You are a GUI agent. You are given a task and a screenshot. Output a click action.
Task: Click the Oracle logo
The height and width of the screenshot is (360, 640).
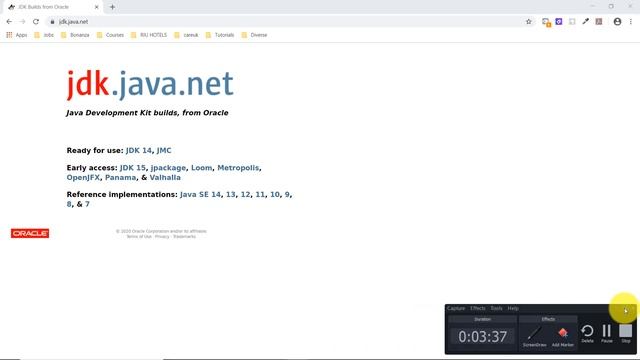click(x=30, y=233)
